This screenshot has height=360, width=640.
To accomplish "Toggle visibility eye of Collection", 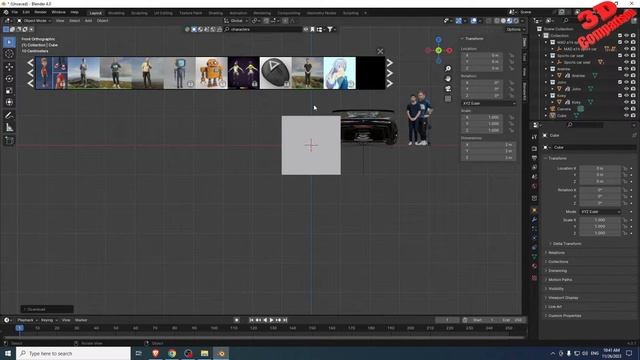I will pyautogui.click(x=626, y=36).
